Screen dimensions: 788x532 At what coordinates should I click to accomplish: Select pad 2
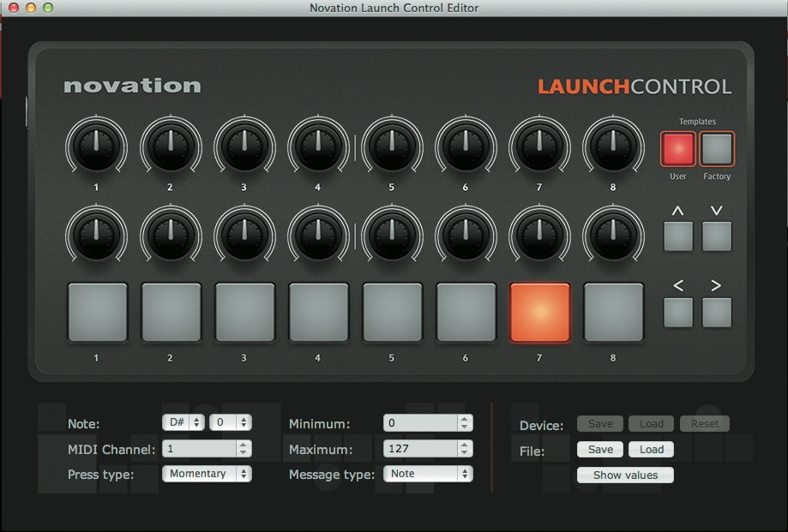coord(171,312)
